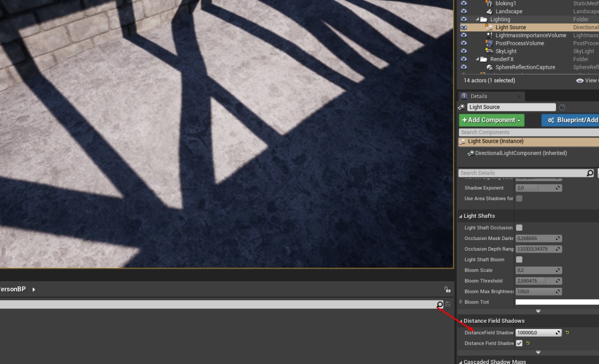Click the SkyLight actor icon

489,51
